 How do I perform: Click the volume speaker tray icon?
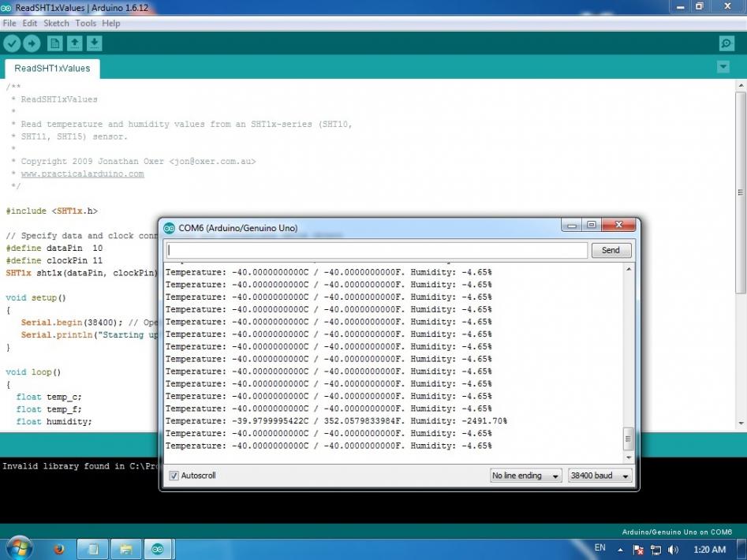coord(673,549)
